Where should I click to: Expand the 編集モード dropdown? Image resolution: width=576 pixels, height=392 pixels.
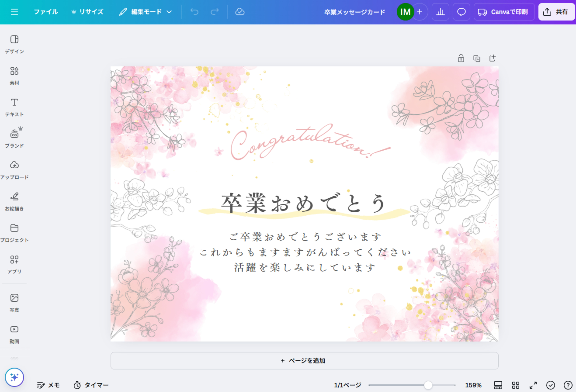(146, 12)
